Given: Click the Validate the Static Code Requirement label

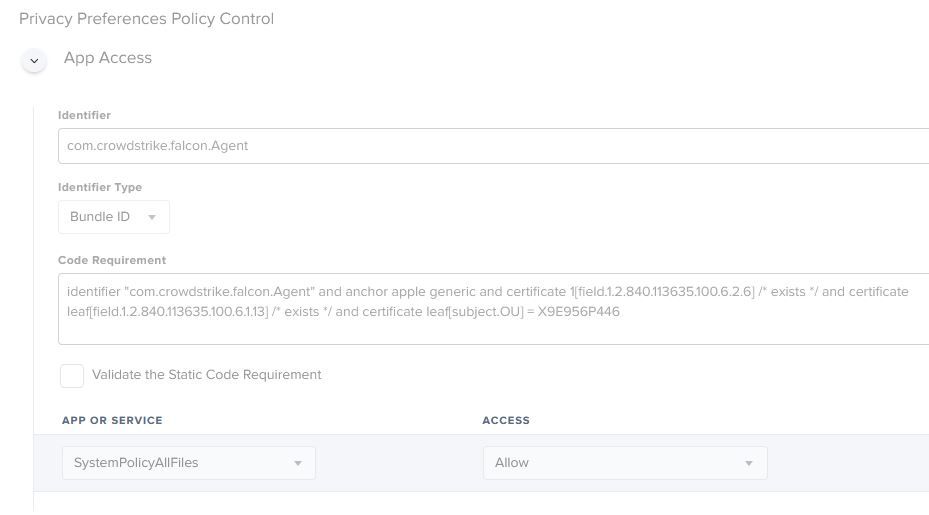Looking at the screenshot, I should pyautogui.click(x=207, y=375).
